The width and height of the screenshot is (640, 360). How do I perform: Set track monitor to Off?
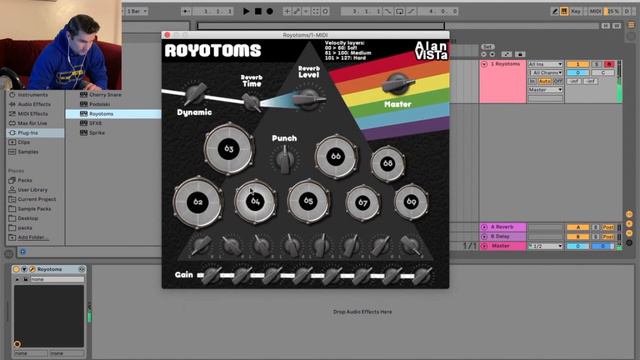pos(558,81)
